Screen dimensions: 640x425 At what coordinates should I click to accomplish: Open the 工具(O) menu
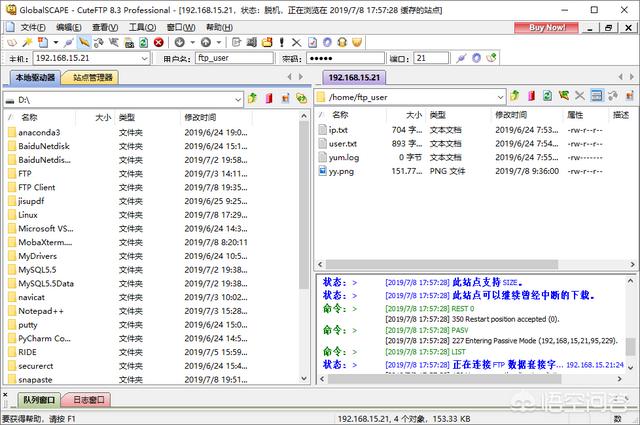pos(142,27)
